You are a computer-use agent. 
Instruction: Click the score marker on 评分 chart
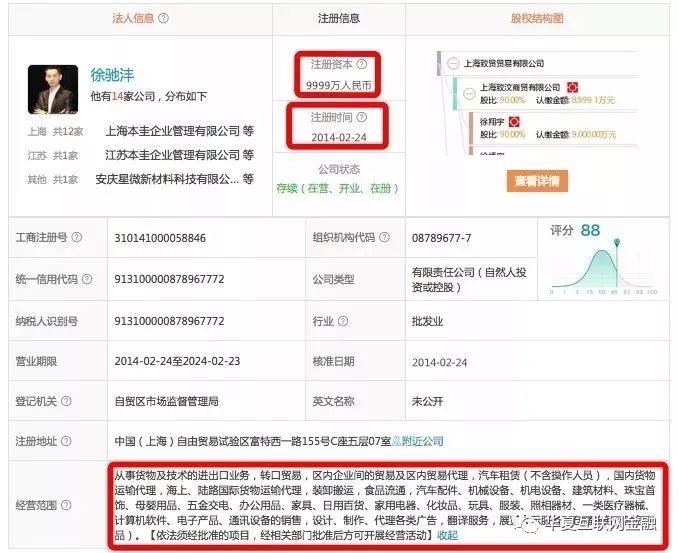click(617, 243)
